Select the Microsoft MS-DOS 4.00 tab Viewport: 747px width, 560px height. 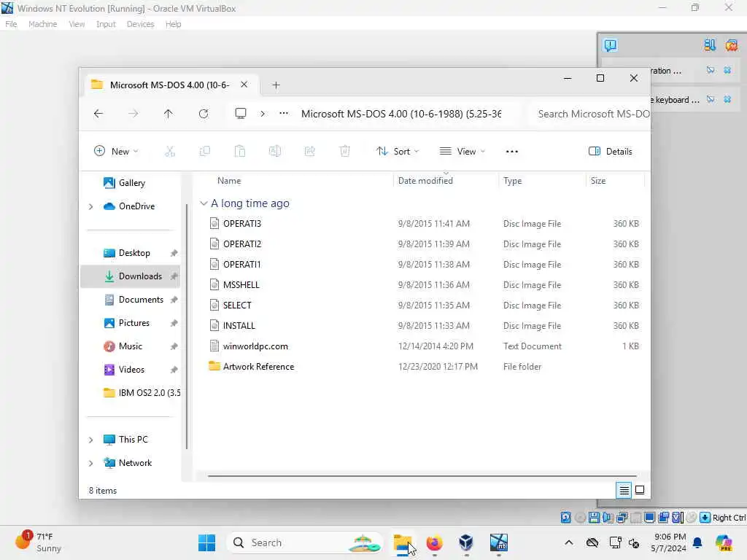[x=169, y=85]
